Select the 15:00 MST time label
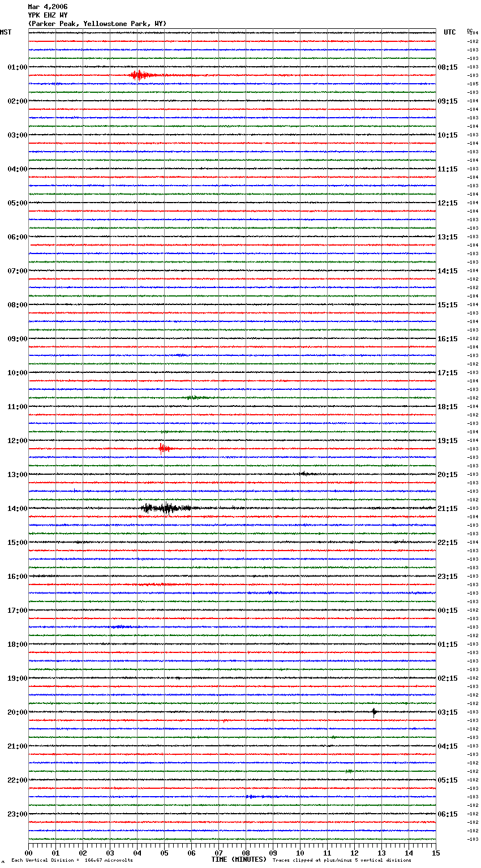 click(18, 543)
